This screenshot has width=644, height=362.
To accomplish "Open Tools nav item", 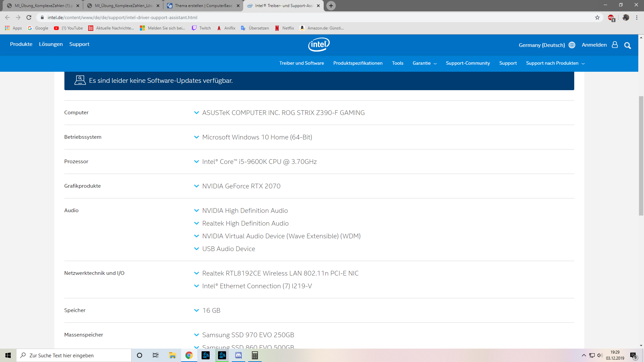I will (x=397, y=63).
